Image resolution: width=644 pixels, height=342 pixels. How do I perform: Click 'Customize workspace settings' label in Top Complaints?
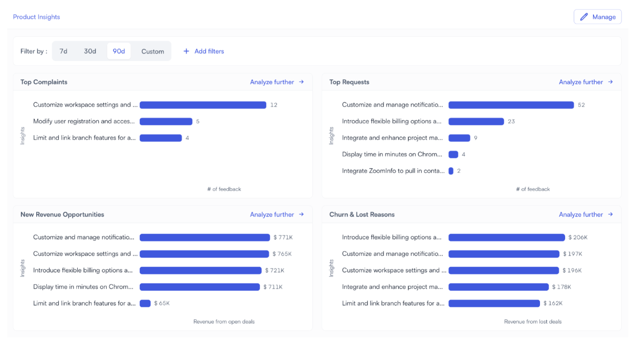[86, 105]
